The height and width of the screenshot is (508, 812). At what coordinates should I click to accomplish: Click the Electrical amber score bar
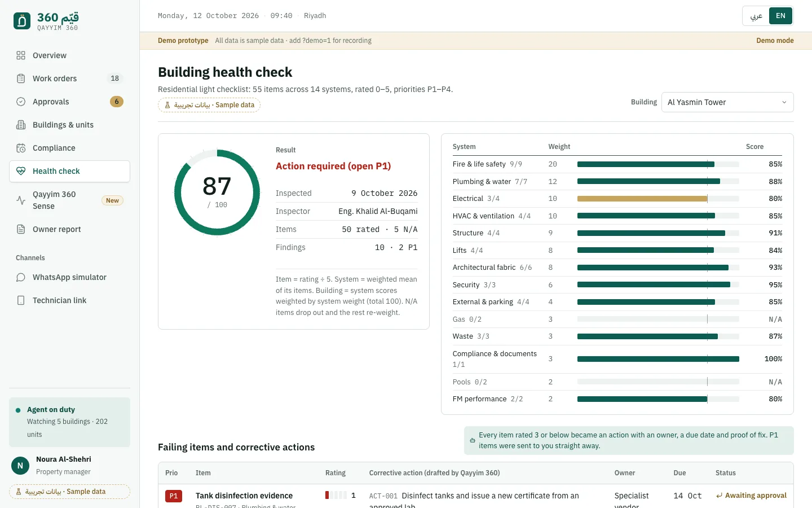(642, 199)
